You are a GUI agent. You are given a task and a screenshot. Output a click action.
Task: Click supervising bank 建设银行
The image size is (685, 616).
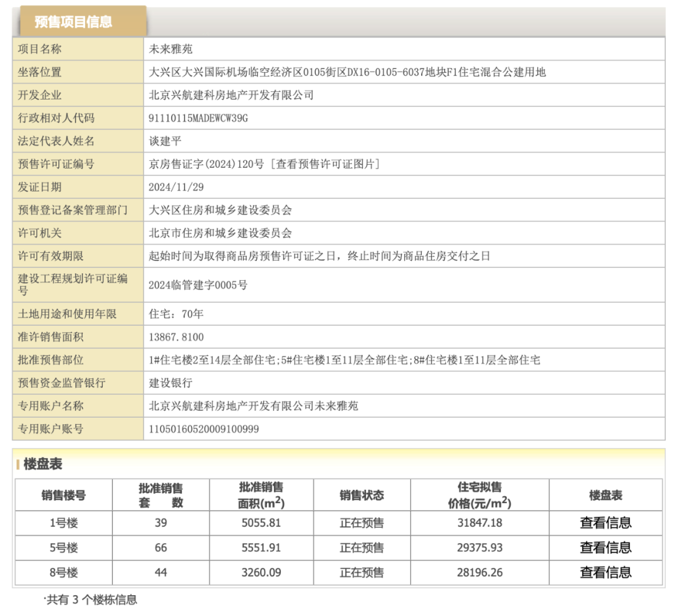(x=171, y=383)
